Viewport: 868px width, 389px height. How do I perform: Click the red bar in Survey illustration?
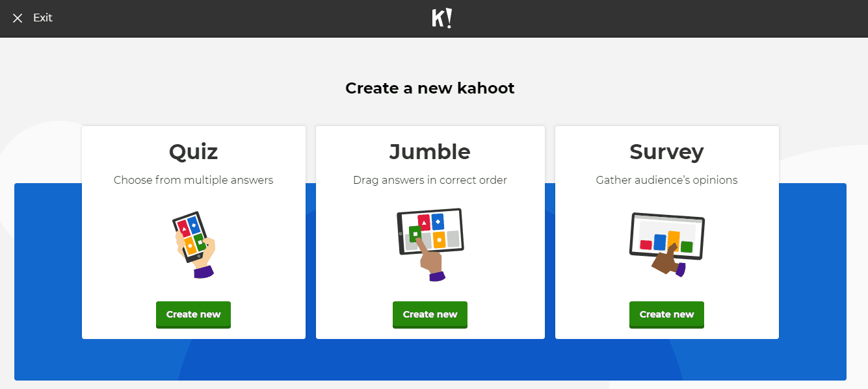646,245
